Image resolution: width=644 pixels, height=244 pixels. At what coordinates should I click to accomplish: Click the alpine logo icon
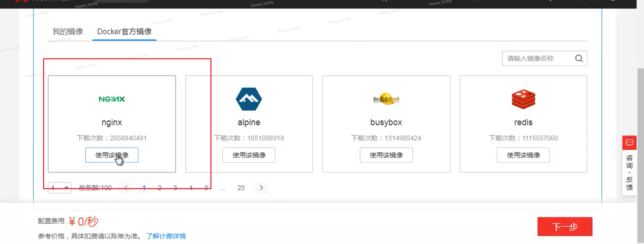coord(249,99)
